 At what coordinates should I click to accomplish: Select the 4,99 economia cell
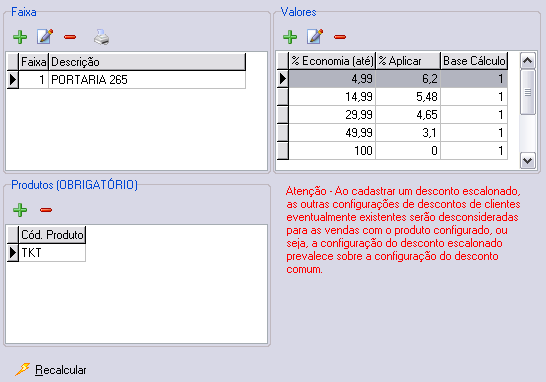[x=332, y=79]
